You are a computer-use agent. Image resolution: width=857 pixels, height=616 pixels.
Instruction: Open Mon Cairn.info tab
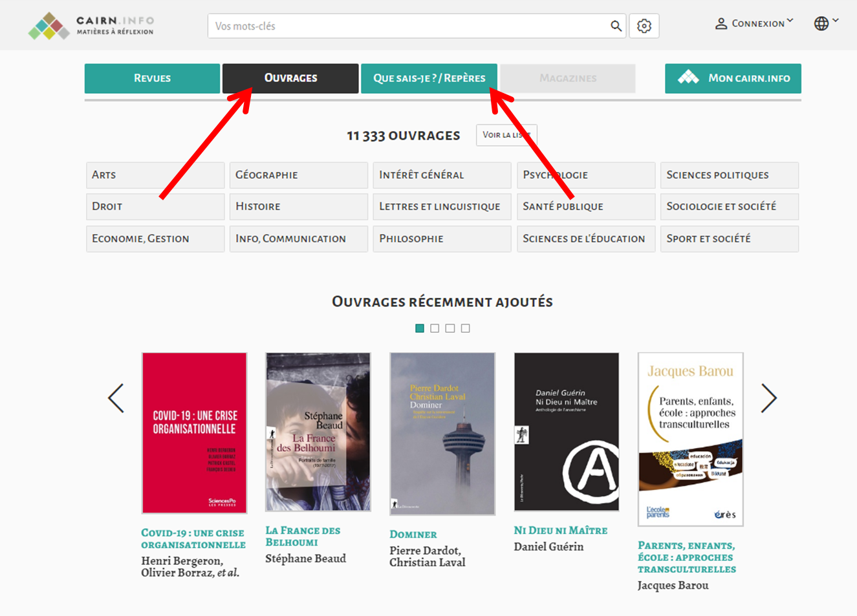[x=733, y=78]
